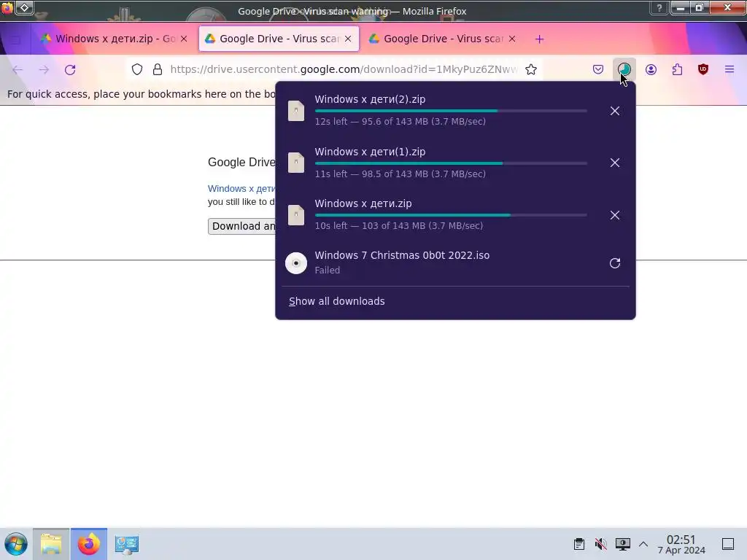Select Windows x дети(1).zip download title
The width and height of the screenshot is (747, 560).
click(370, 152)
